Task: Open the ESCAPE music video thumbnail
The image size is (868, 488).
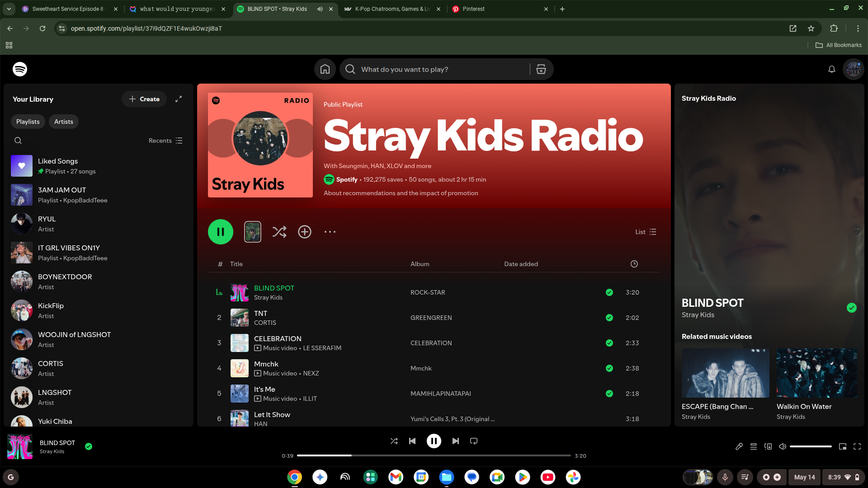Action: (x=725, y=373)
